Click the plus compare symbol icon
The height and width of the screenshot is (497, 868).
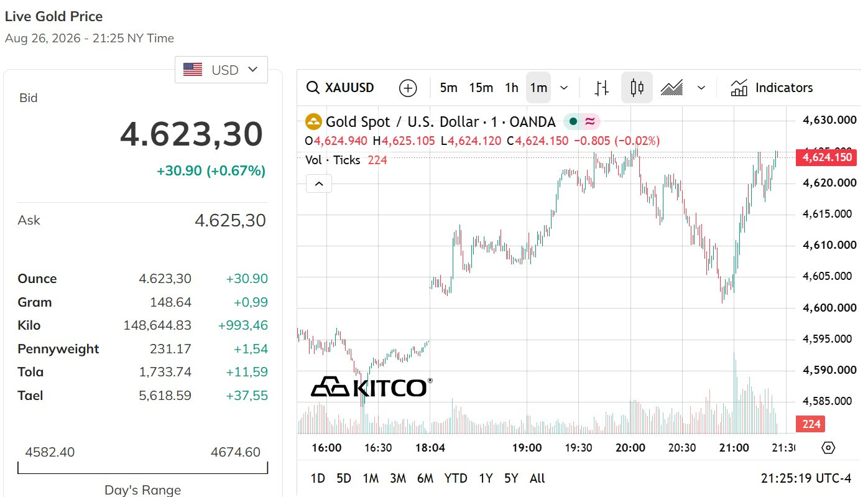(407, 88)
